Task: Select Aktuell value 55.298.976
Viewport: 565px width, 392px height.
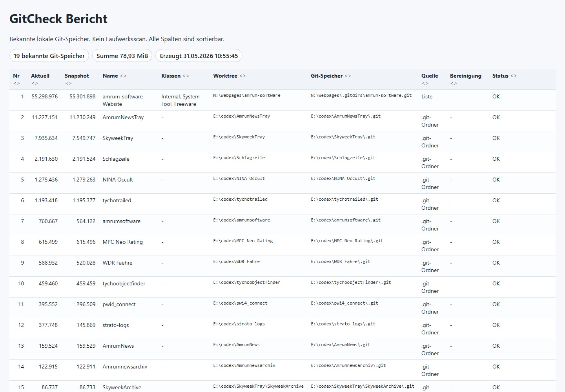Action: tap(45, 96)
